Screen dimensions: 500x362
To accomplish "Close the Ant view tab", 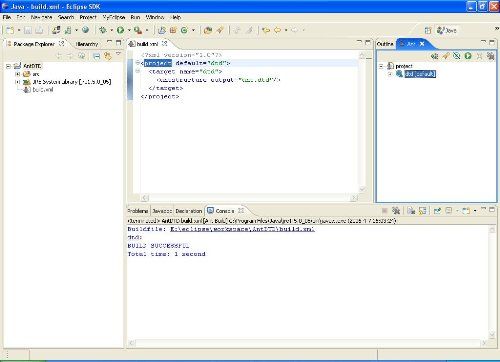I will 422,44.
